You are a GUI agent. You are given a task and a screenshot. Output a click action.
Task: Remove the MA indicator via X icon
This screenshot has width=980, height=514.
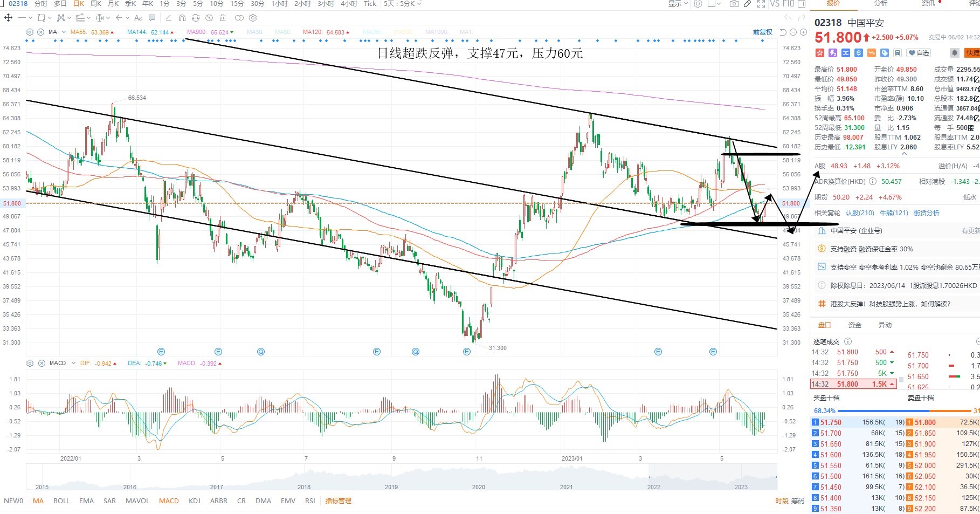(40, 32)
